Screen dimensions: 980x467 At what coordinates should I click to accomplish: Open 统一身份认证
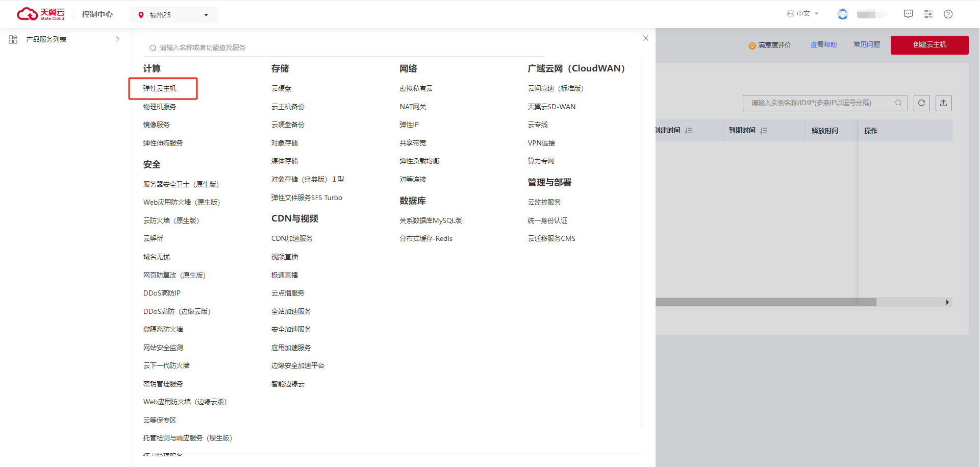click(x=547, y=220)
